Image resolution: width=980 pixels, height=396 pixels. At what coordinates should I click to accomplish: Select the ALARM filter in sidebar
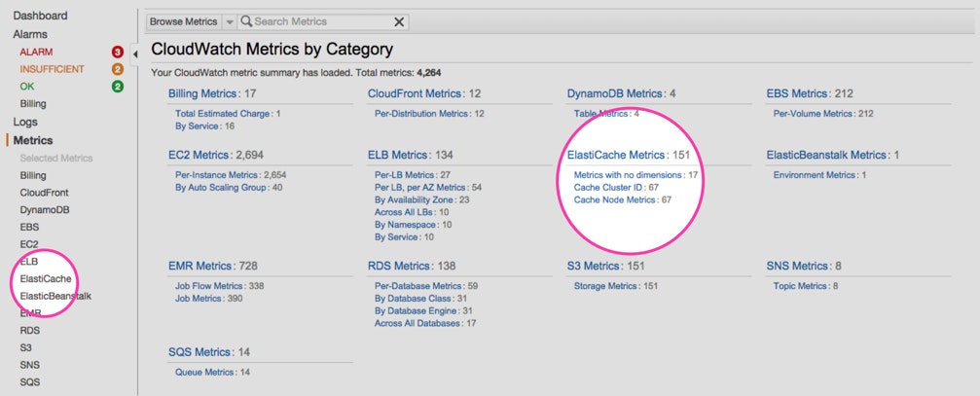(x=39, y=52)
